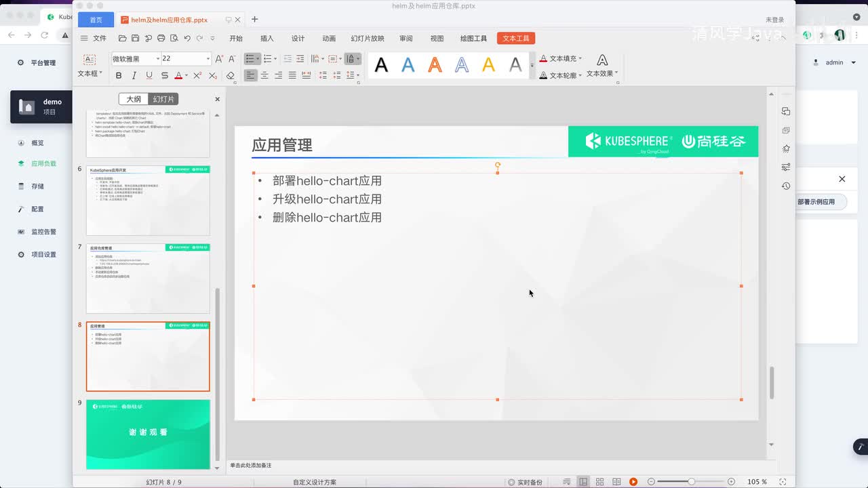868x488 pixels.
Task: Expand the quick access toolbar customize arrow
Action: 213,39
